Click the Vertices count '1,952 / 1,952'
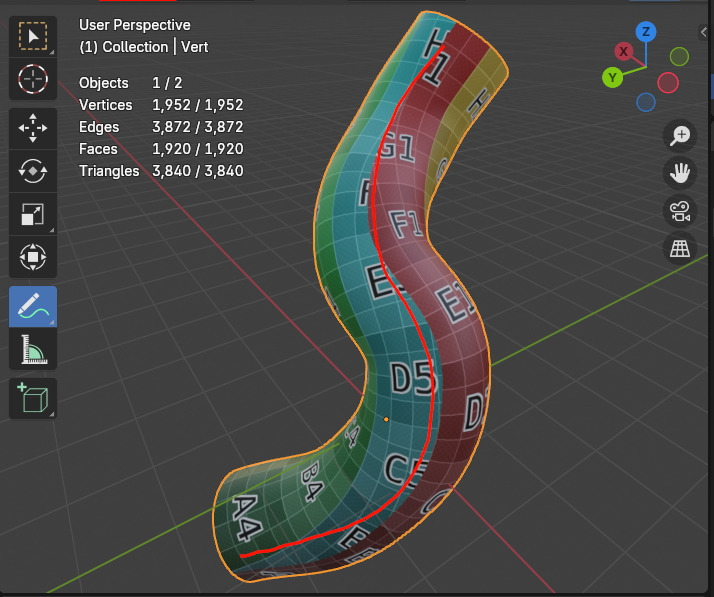Image resolution: width=714 pixels, height=597 pixels. tap(198, 105)
